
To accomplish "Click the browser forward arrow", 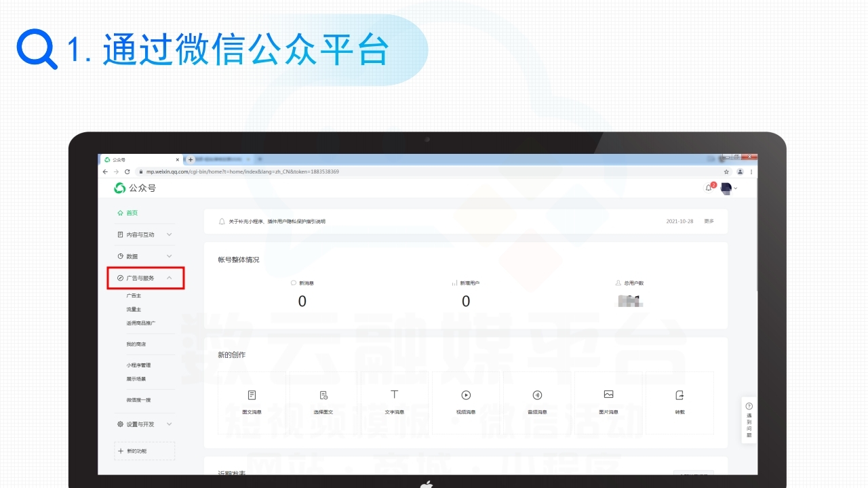I will [116, 171].
